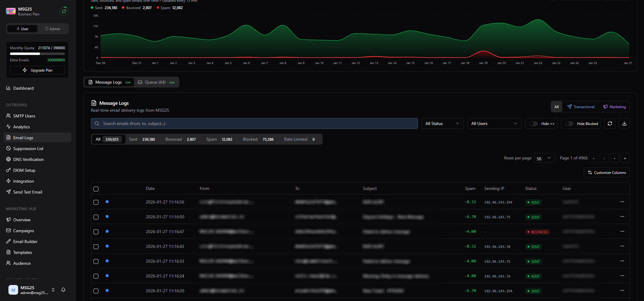The image size is (644, 301).
Task: Click the sync icon beside MSG25 logo
Action: (x=64, y=11)
